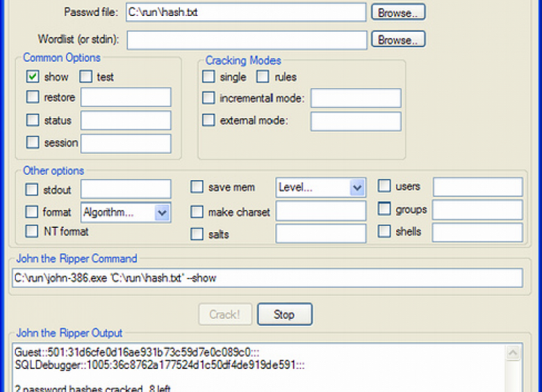This screenshot has width=542, height=392.
Task: Tick the format checkbox
Action: click(x=31, y=211)
